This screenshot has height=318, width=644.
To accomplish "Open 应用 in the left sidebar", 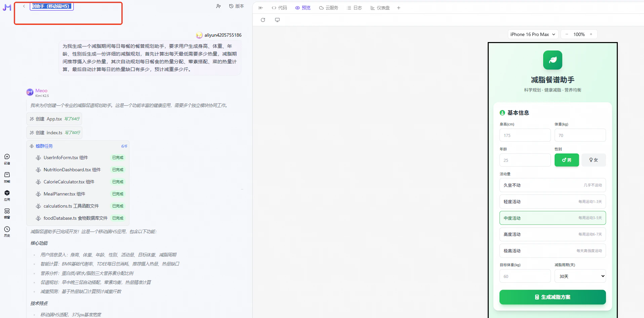I will pyautogui.click(x=7, y=196).
